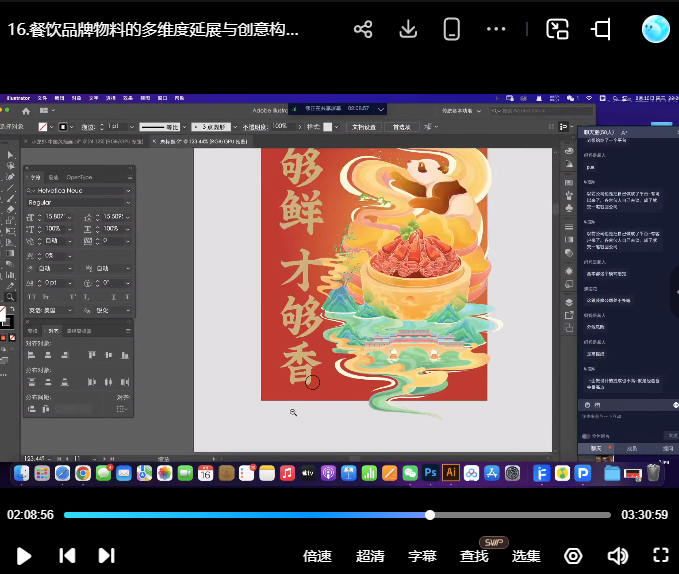Click the circular record/screenshot icon in player controls

(x=574, y=555)
